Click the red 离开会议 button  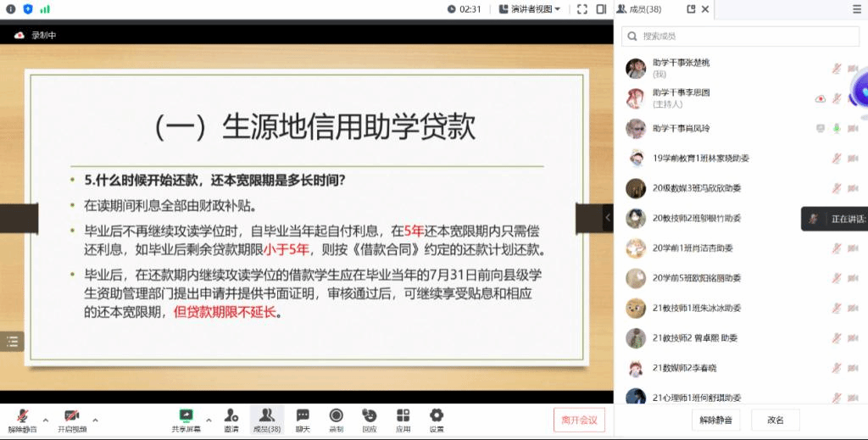coord(579,420)
